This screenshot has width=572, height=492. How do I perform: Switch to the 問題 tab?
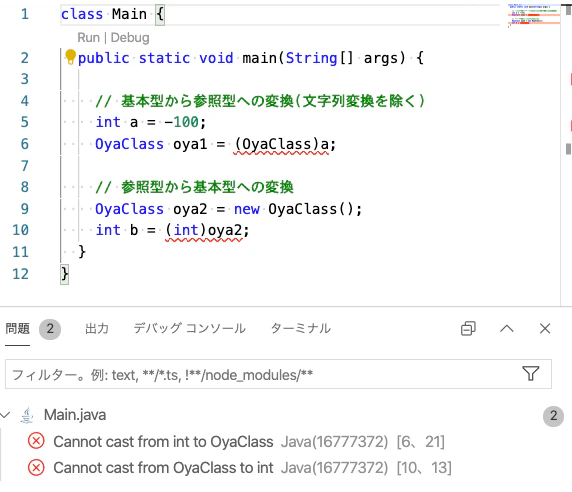[18, 329]
